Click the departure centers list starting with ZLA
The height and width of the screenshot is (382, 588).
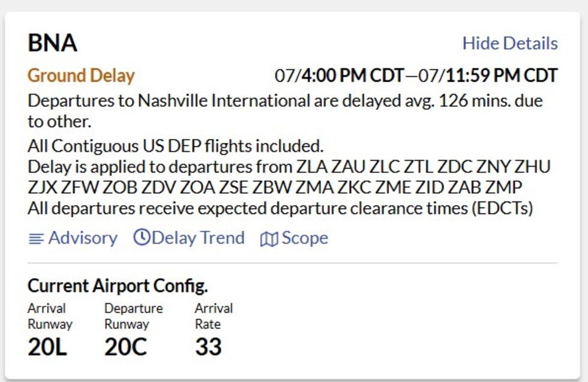coord(288,176)
